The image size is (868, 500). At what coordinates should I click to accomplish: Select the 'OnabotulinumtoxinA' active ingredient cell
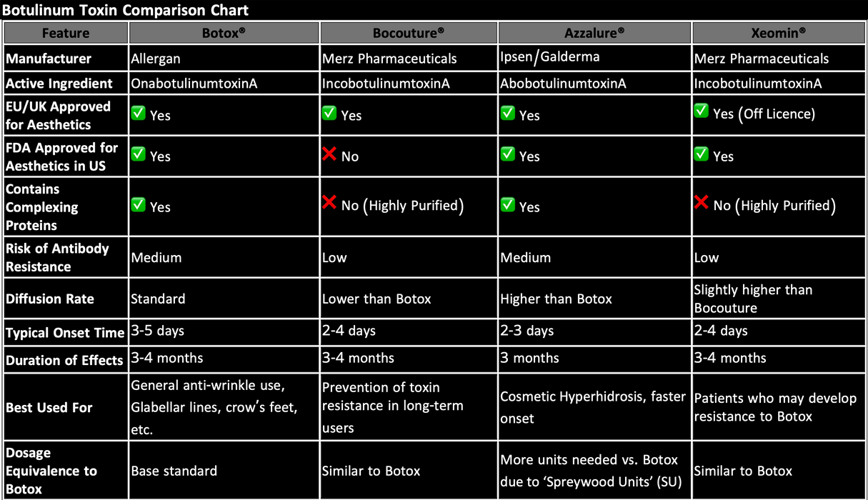194,84
